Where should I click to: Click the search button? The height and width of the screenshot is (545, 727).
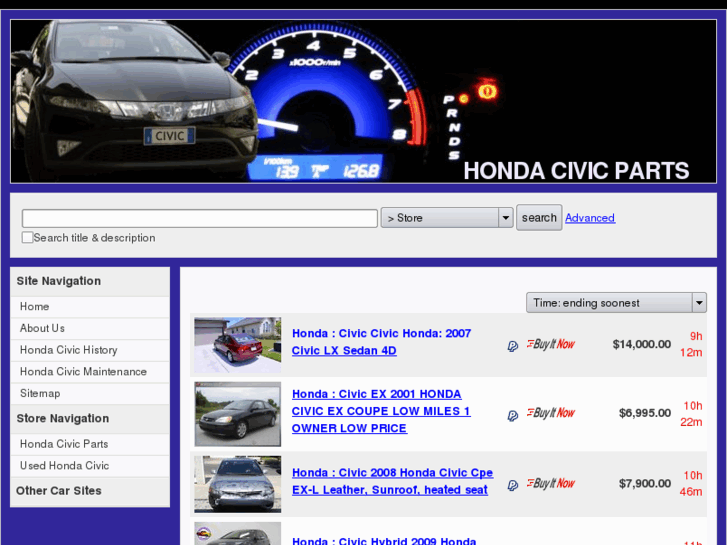(539, 218)
